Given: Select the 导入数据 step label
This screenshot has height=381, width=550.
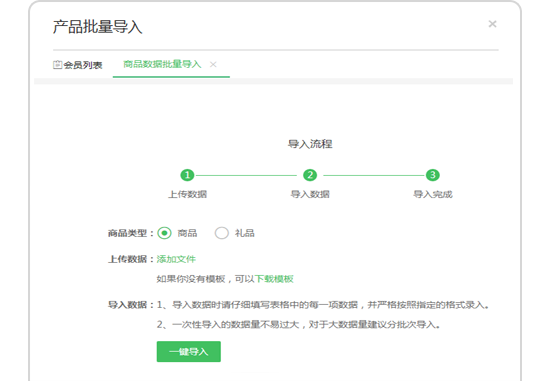Looking at the screenshot, I should 310,194.
